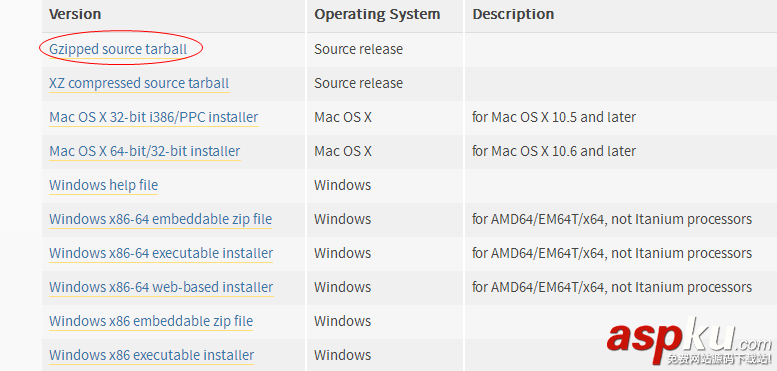
Task: Click the aspku.com watermark logo
Action: pyautogui.click(x=690, y=342)
